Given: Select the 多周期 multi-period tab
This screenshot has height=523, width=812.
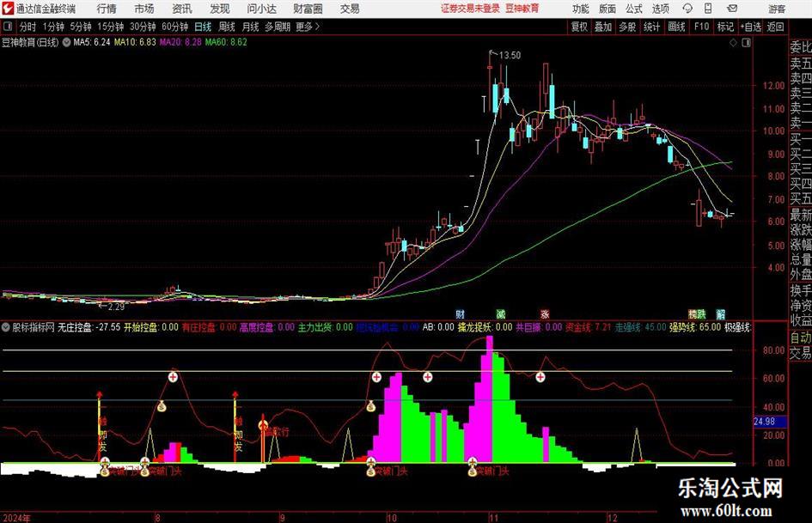Looking at the screenshot, I should click(278, 27).
